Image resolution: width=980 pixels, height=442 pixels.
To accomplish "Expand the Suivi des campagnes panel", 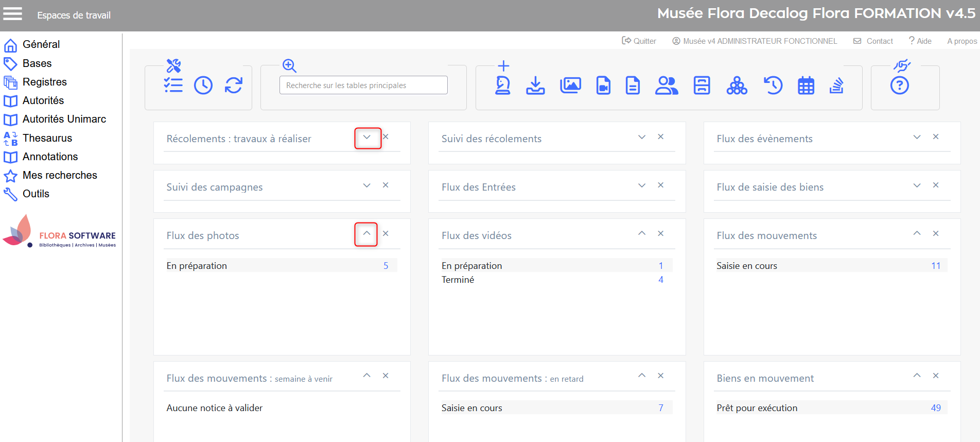I will (x=366, y=185).
